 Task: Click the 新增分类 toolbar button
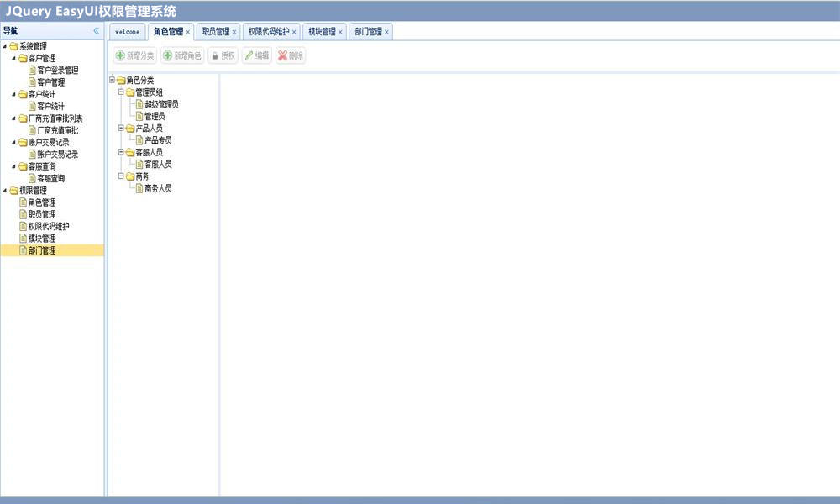135,55
